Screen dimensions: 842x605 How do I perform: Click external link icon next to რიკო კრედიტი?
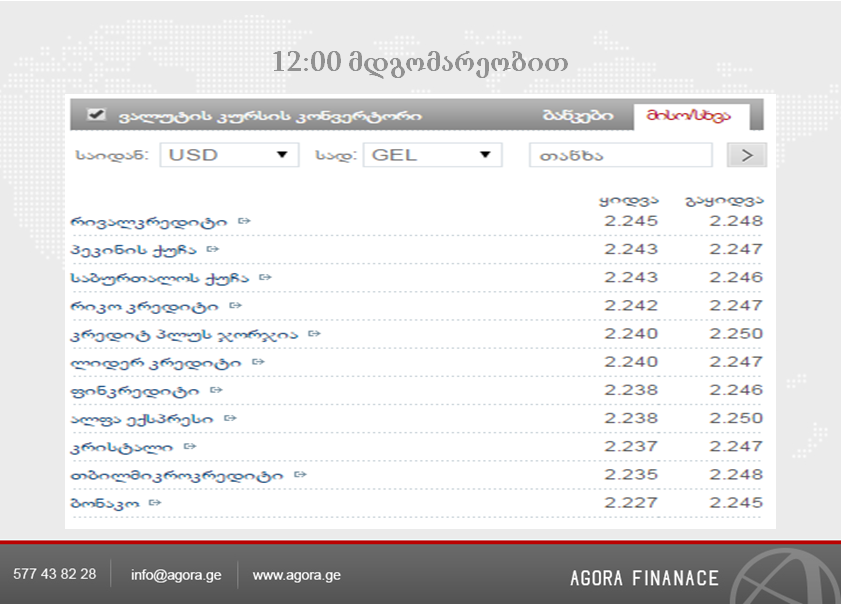[x=235, y=305]
